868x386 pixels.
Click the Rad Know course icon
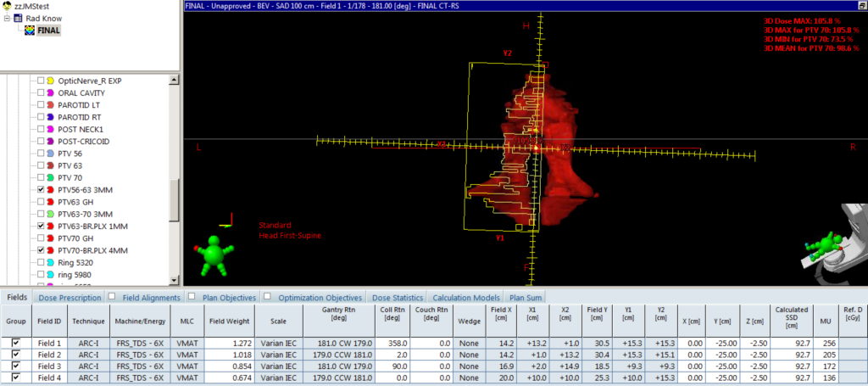19,17
